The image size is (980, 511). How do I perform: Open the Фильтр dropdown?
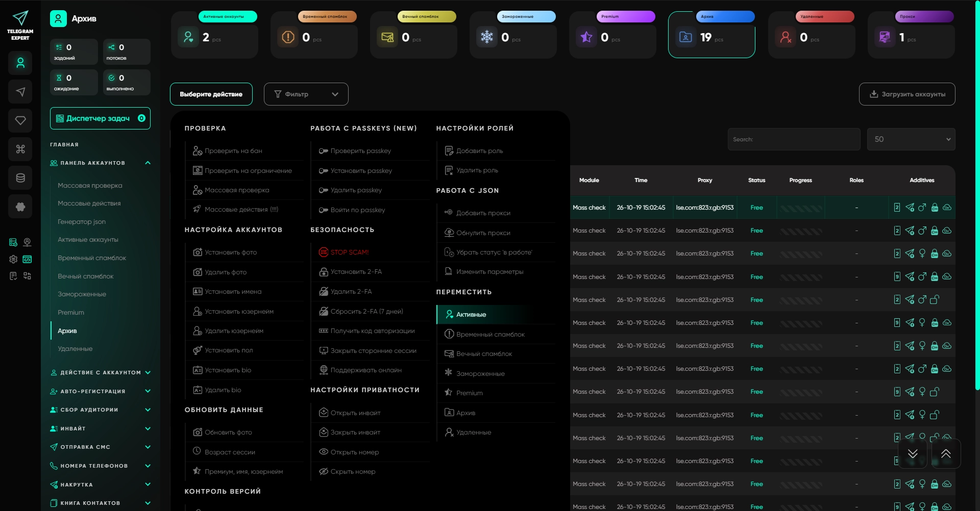[306, 94]
